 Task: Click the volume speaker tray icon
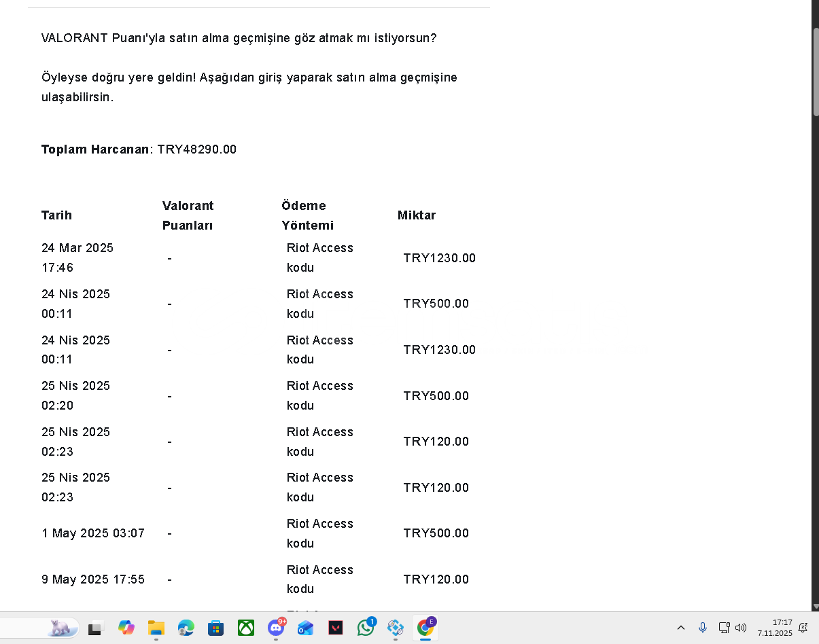click(x=741, y=628)
